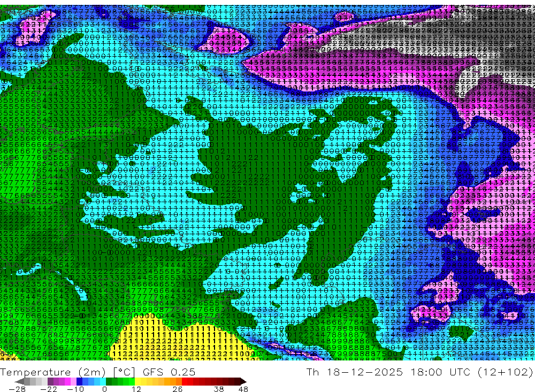Viewport: 535px width, 392px height.
Task: Click the dark-red right-pointing arrow end of the color scale
Action: tap(243, 381)
